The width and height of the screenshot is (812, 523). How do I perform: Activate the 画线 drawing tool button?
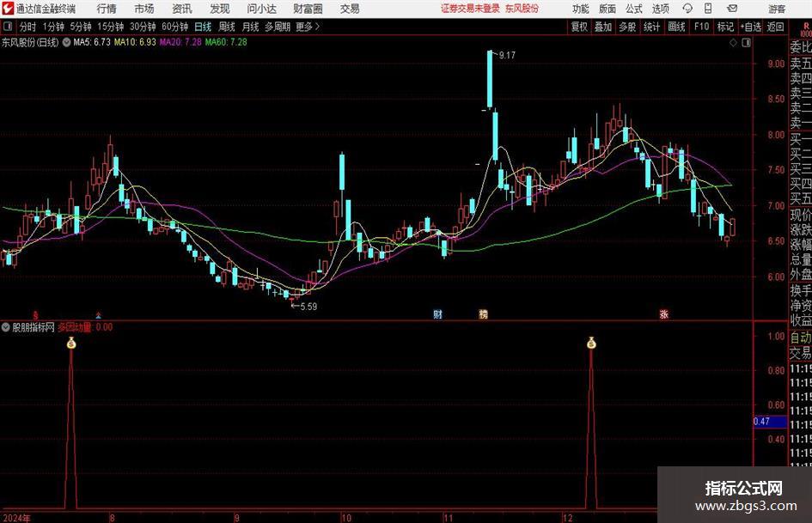[676, 27]
